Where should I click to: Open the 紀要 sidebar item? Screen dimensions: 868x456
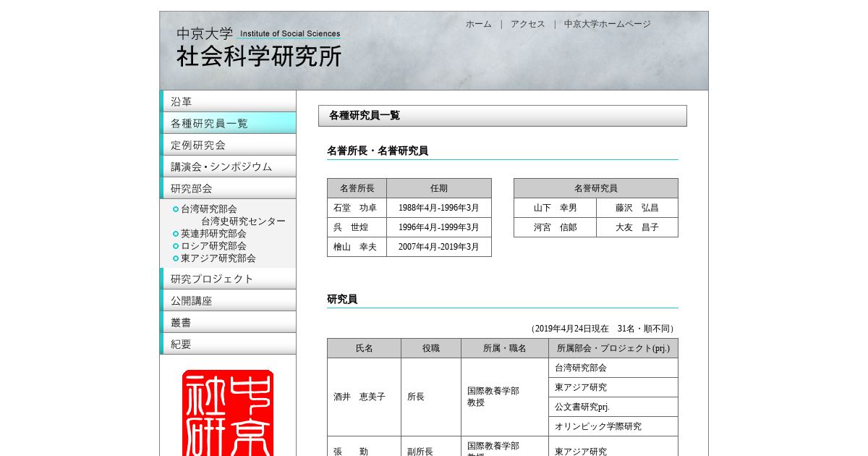(x=228, y=344)
